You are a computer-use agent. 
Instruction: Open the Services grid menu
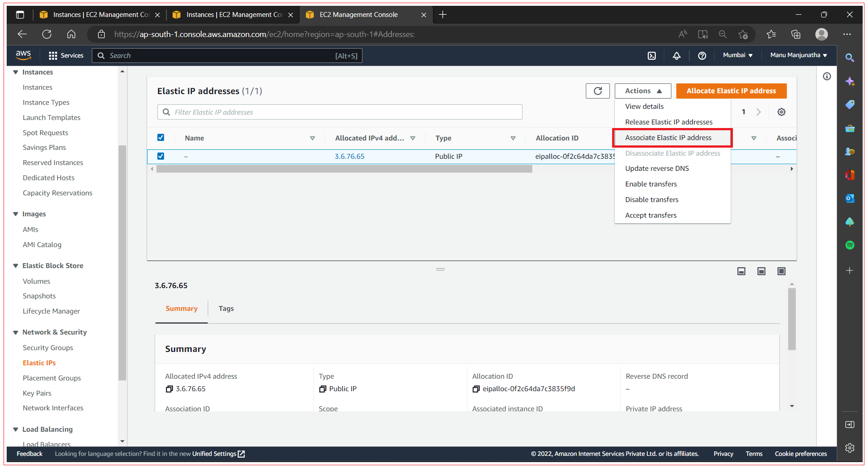point(66,55)
